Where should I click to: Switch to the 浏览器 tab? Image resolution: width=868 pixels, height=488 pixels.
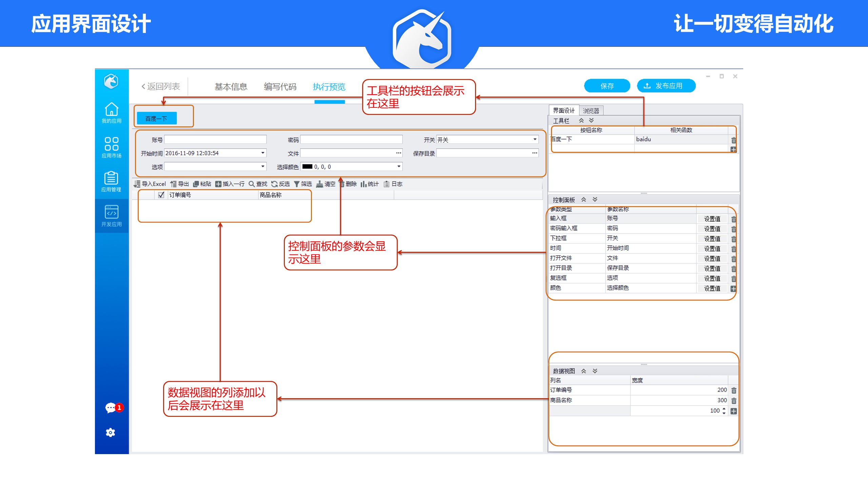[591, 111]
